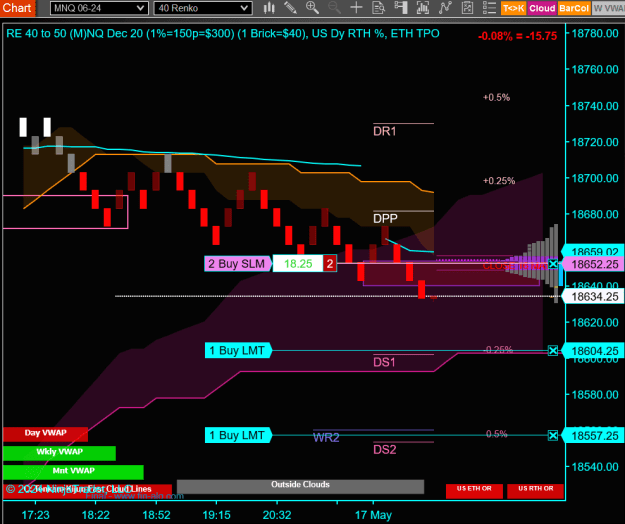
Task: Open the bar chart style icon
Action: (269, 8)
